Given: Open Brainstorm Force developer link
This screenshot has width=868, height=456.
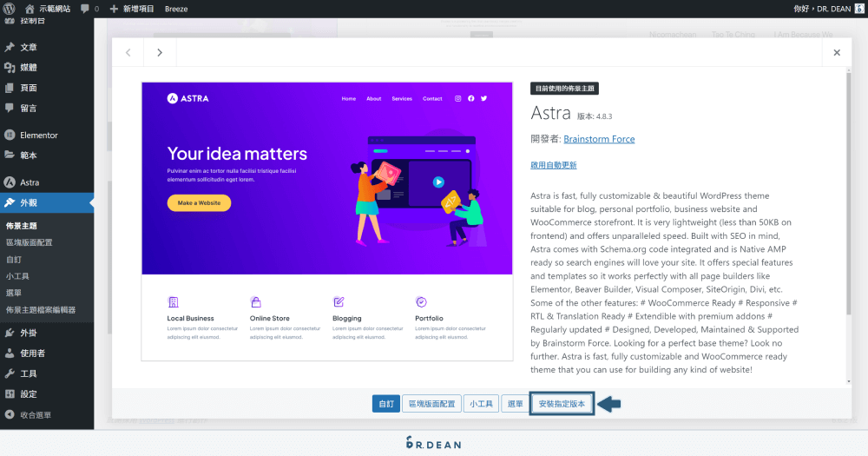Looking at the screenshot, I should click(x=599, y=139).
